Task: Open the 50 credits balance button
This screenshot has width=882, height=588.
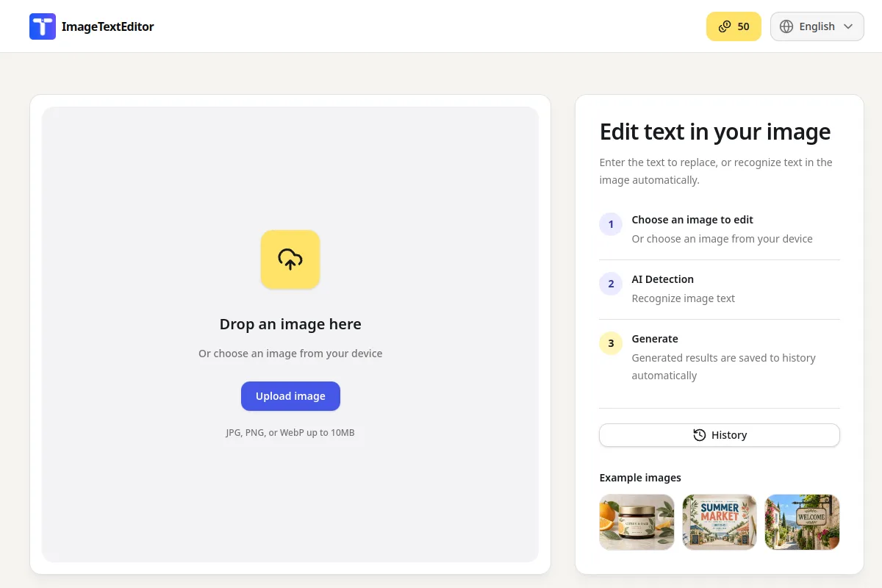Action: tap(734, 26)
